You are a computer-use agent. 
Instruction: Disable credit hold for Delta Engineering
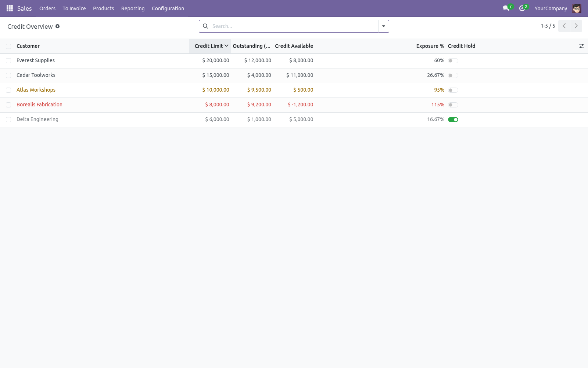point(453,120)
